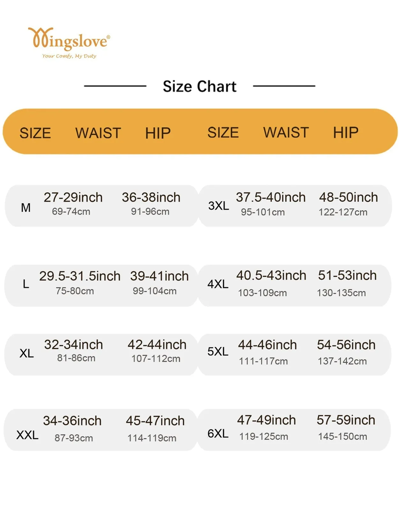
Task: Click the 137-142cm hip measurement
Action: pyautogui.click(x=342, y=361)
